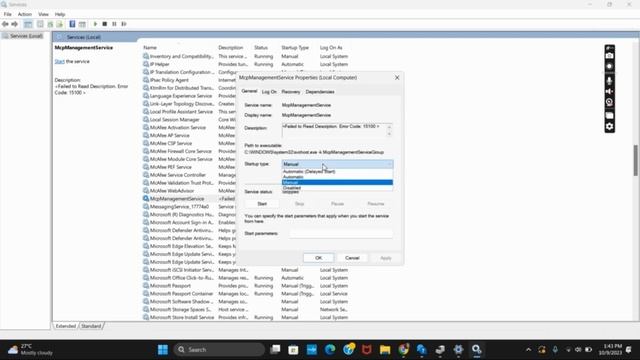Image resolution: width=640 pixels, height=360 pixels.
Task: Click Cancel in the properties dialog
Action: (x=352, y=258)
